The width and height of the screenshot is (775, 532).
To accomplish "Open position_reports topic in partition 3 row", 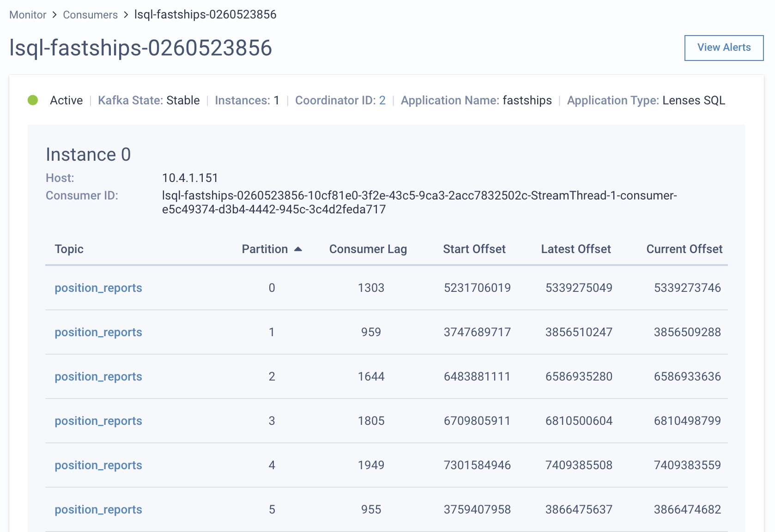I will [98, 421].
